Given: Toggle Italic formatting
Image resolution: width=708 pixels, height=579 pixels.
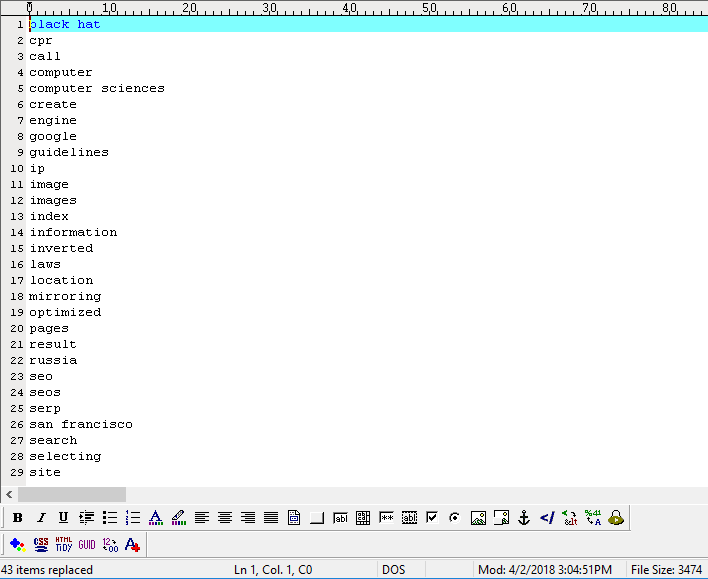Looking at the screenshot, I should coord(41,518).
